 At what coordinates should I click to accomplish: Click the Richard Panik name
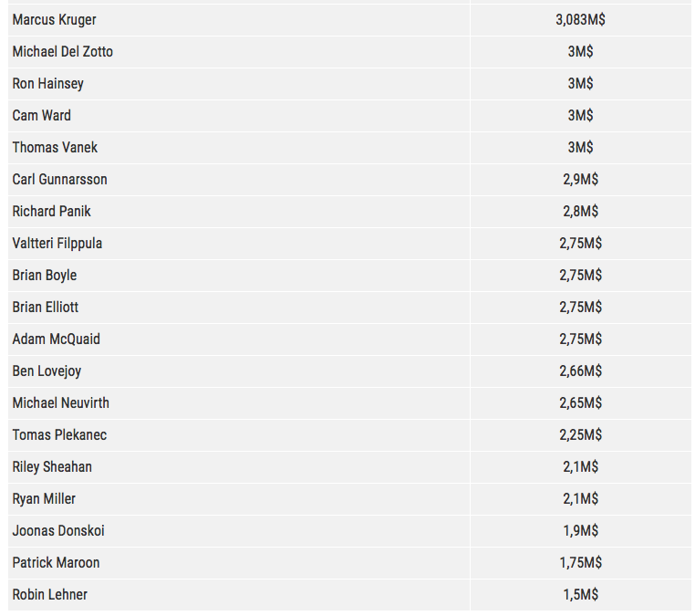52,211
